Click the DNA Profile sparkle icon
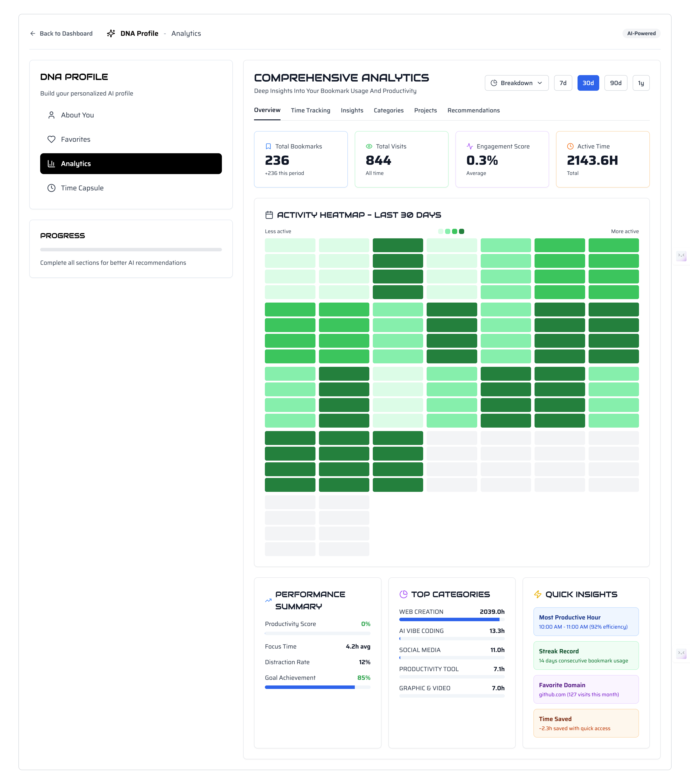The height and width of the screenshot is (784, 690). point(111,33)
